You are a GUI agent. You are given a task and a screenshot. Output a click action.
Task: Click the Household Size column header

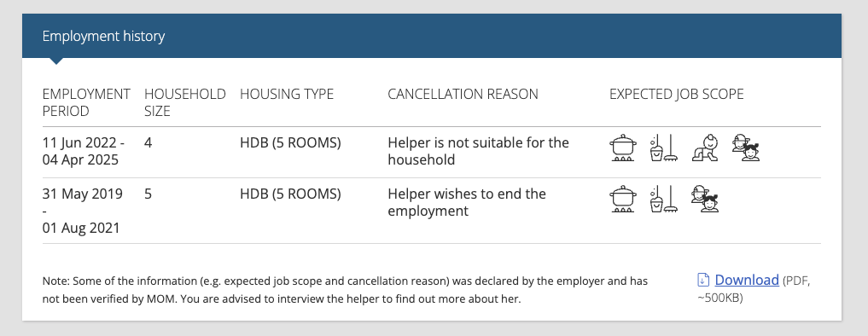click(x=185, y=102)
